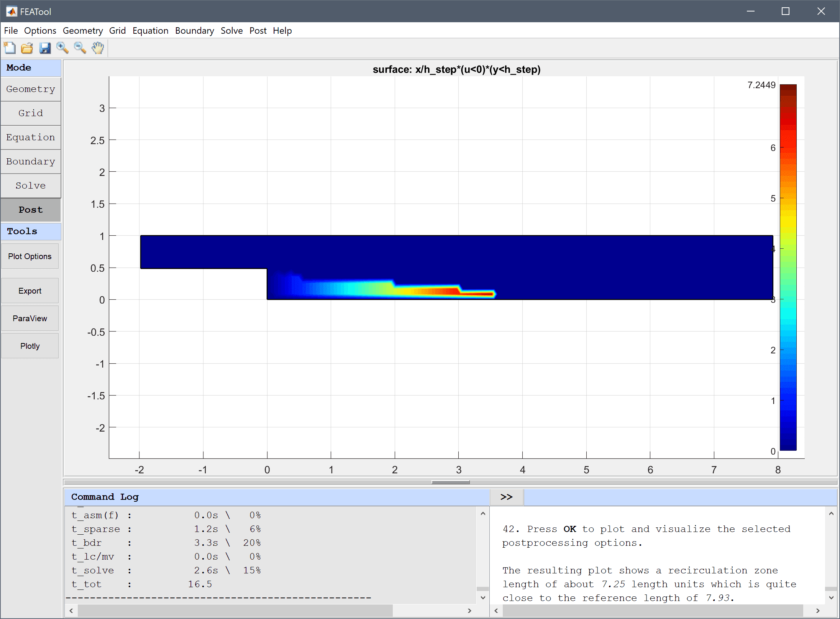Click the >> command prompt button

click(506, 497)
